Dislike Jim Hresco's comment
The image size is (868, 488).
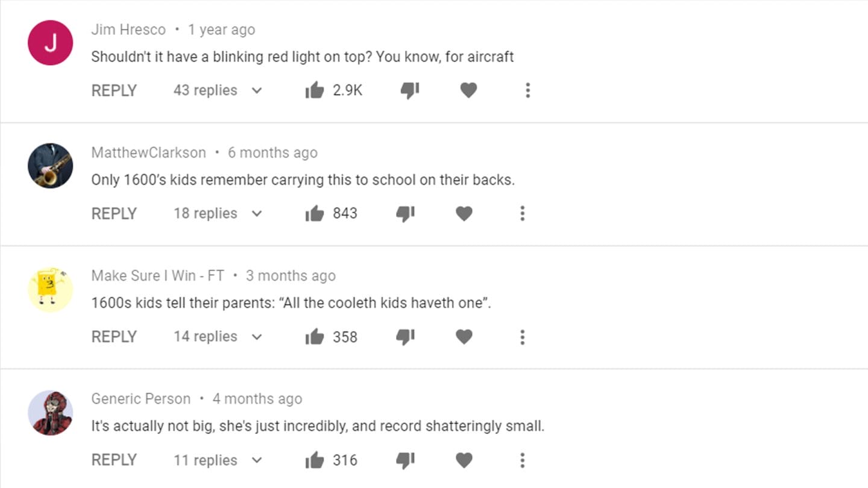click(410, 91)
